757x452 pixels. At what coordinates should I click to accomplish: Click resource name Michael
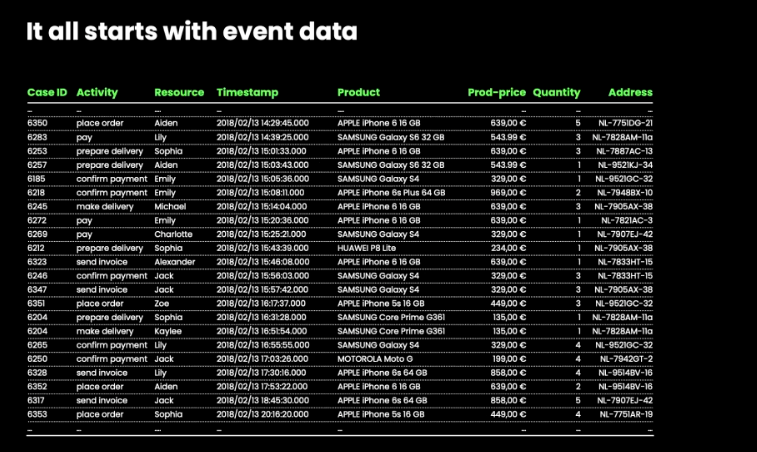[x=170, y=206]
